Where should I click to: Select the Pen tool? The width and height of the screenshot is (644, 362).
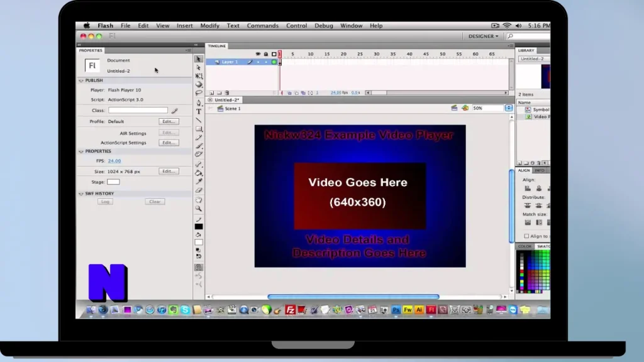pyautogui.click(x=199, y=102)
